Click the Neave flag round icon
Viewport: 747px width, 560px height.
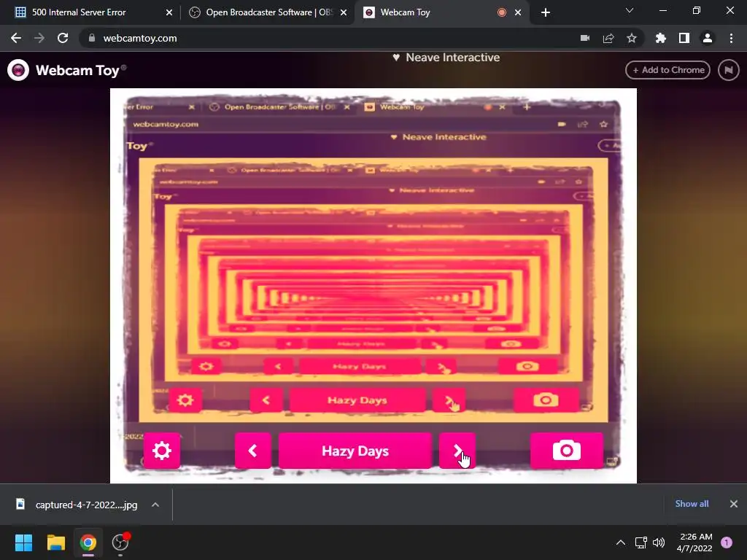(729, 70)
